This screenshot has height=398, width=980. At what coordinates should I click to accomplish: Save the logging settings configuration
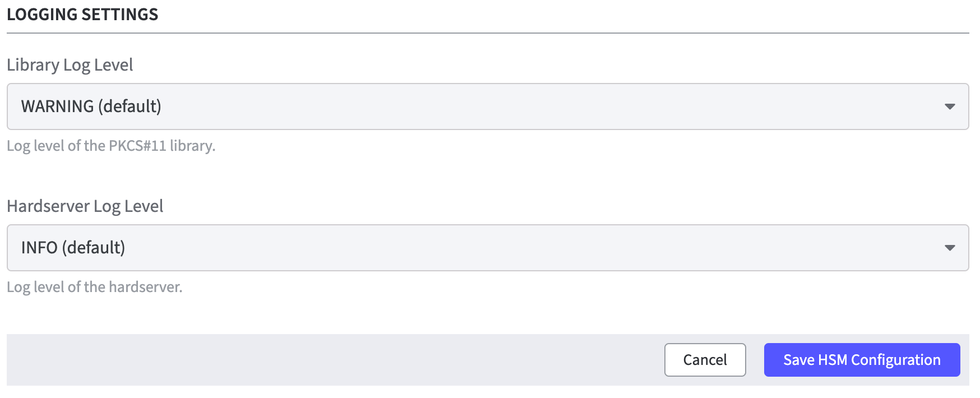(862, 359)
